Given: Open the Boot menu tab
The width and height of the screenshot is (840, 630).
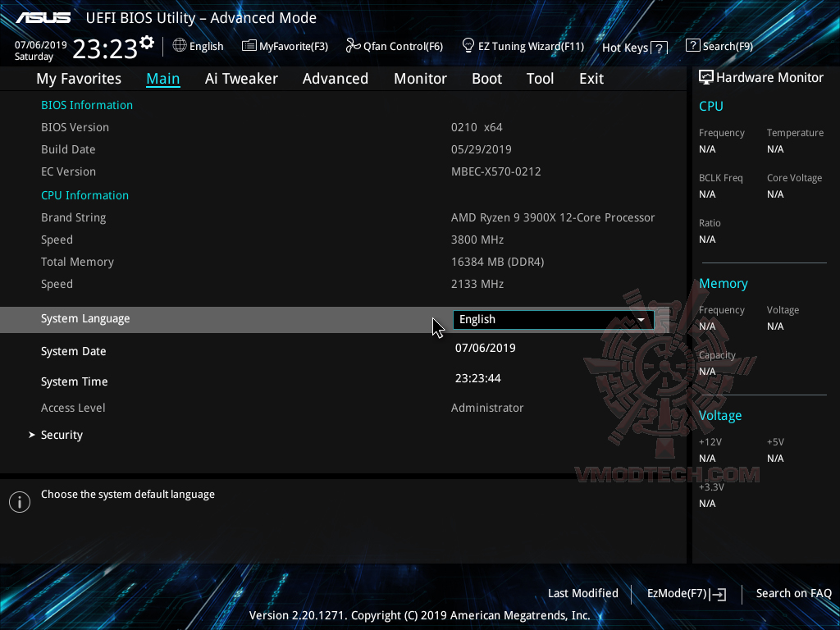Looking at the screenshot, I should pyautogui.click(x=486, y=78).
